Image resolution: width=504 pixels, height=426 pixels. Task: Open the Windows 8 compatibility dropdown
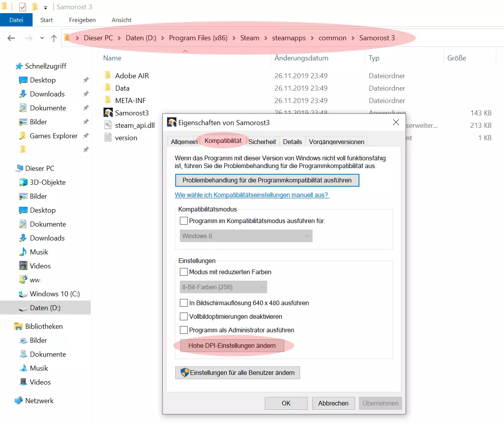click(246, 236)
